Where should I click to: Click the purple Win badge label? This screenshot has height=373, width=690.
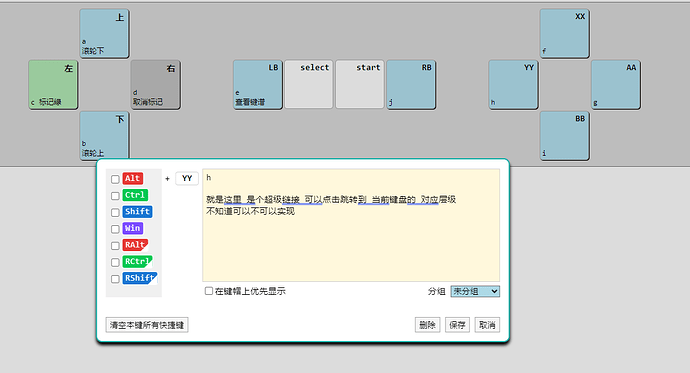pyautogui.click(x=132, y=228)
